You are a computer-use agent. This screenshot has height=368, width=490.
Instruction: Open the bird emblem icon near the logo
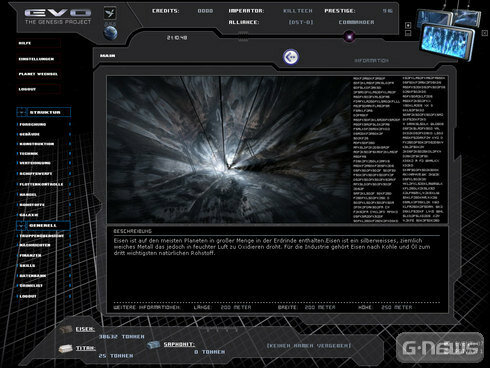(110, 13)
